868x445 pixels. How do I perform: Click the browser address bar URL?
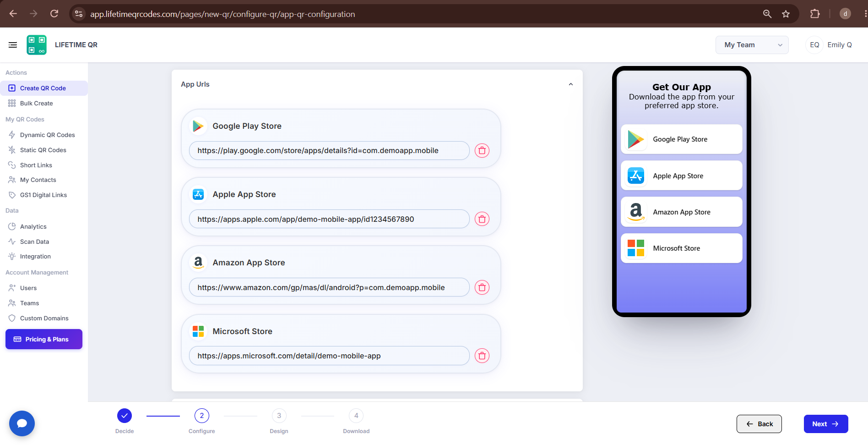(222, 14)
